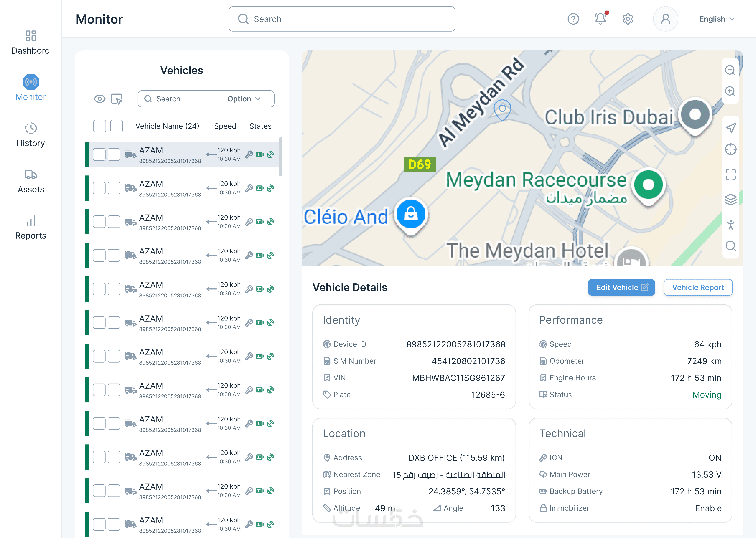Click the crosshair locate icon on map

[731, 149]
